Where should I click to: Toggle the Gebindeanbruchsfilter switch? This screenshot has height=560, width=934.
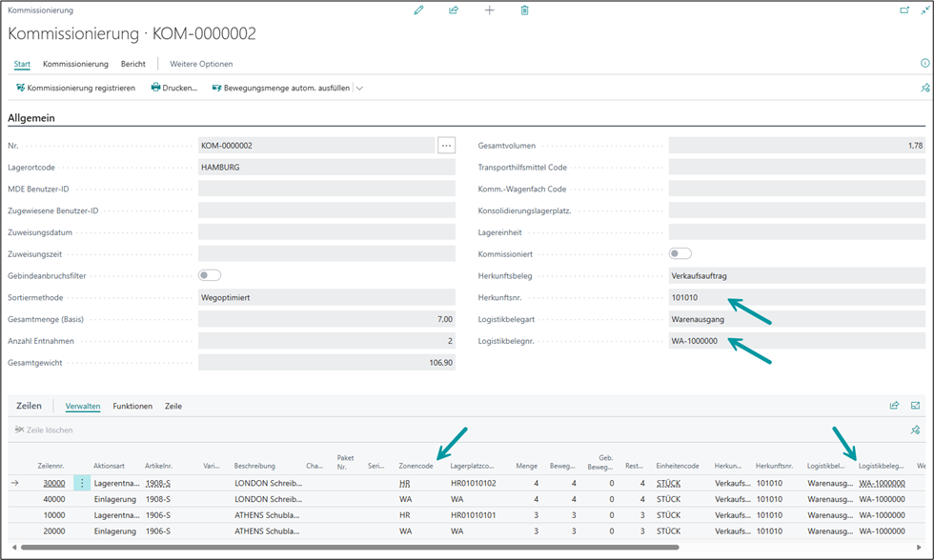coord(210,275)
